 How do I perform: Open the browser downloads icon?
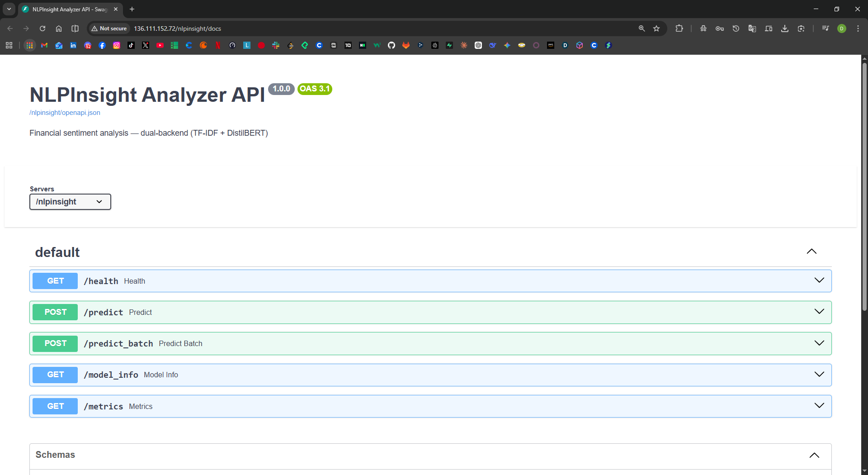(x=785, y=28)
